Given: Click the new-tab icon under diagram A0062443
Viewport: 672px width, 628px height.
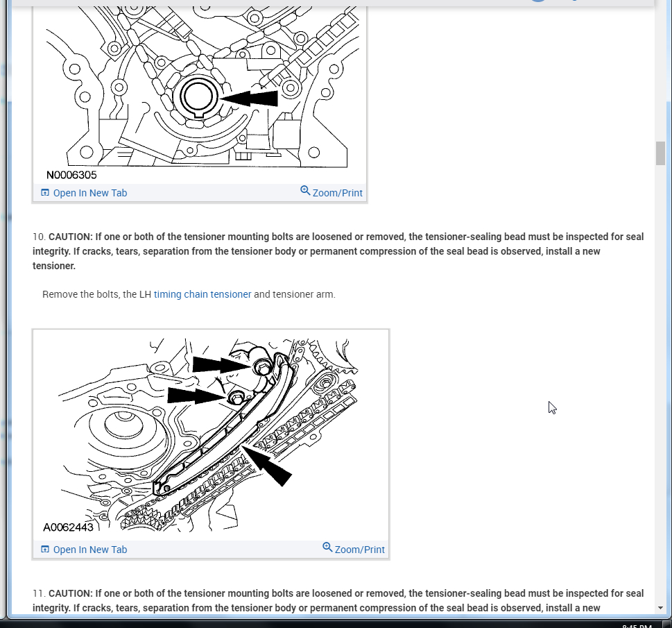Looking at the screenshot, I should click(45, 549).
